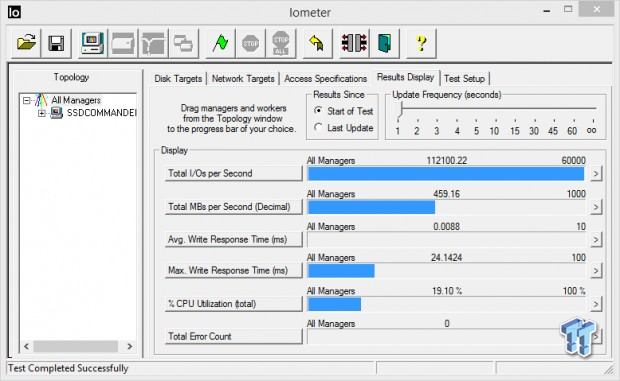Exit Iometer using the door icon
Viewport: 620px width, 381px height.
(384, 43)
